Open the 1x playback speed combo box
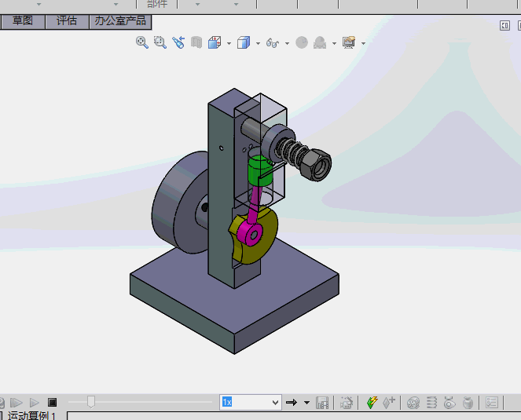521x420 pixels. [251, 403]
